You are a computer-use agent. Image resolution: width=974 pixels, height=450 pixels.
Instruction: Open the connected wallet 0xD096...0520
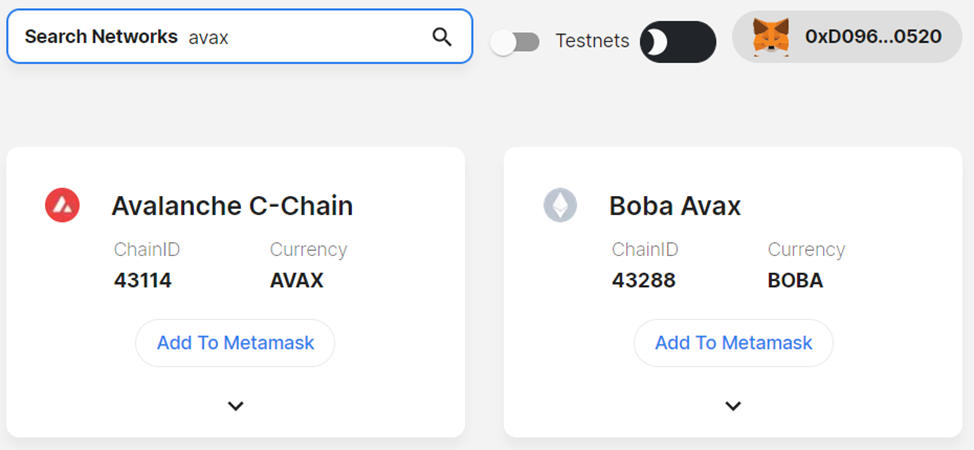click(872, 37)
